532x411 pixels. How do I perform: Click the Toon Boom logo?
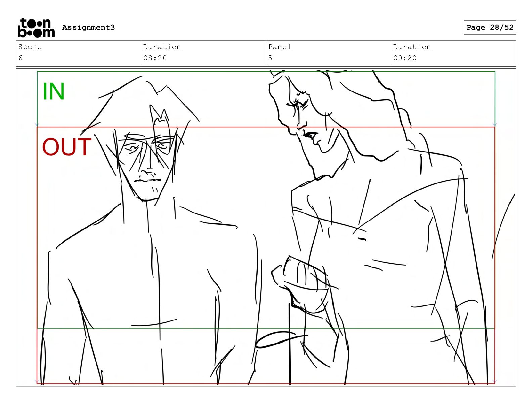(x=36, y=27)
